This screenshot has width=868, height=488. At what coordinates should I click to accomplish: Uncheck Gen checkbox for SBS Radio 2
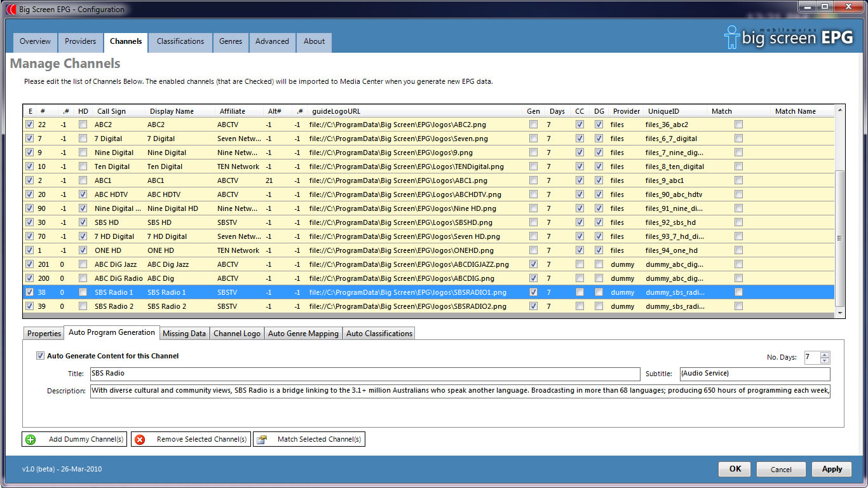pyautogui.click(x=533, y=306)
